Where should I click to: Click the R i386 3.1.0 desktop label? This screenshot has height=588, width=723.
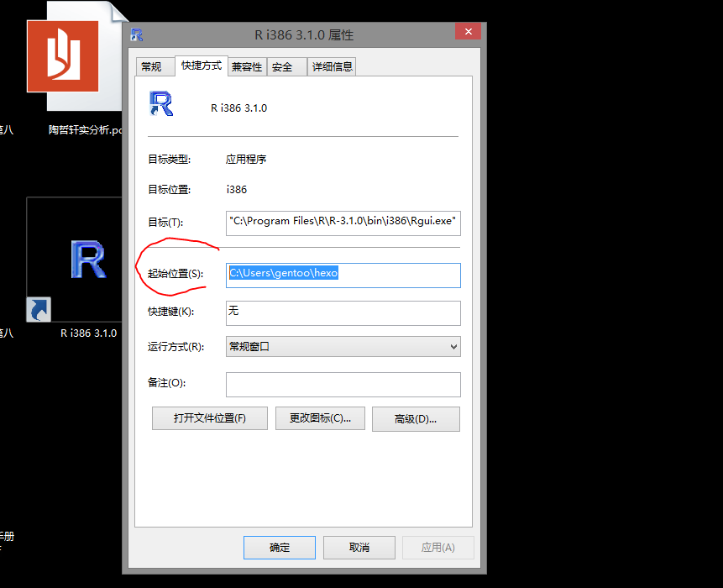(x=88, y=333)
